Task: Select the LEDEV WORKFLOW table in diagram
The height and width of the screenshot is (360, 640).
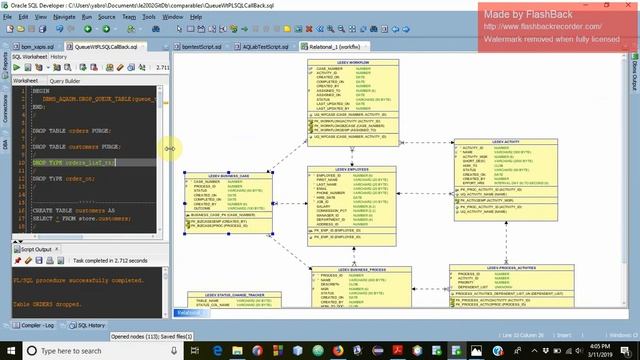Action: click(x=353, y=102)
